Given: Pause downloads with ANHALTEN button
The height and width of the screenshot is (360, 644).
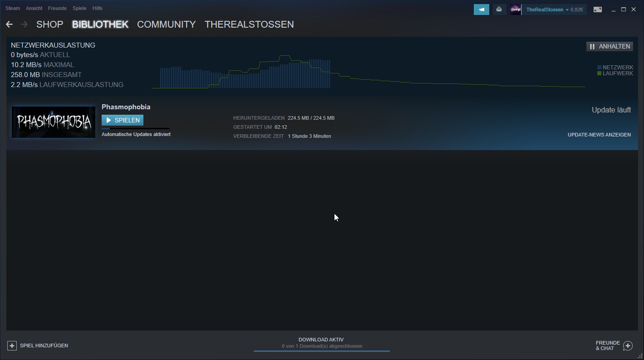Looking at the screenshot, I should coord(610,46).
